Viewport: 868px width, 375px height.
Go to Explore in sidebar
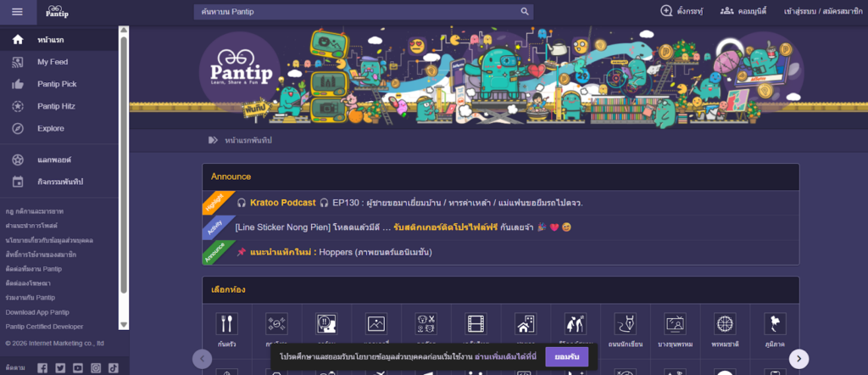pyautogui.click(x=50, y=128)
